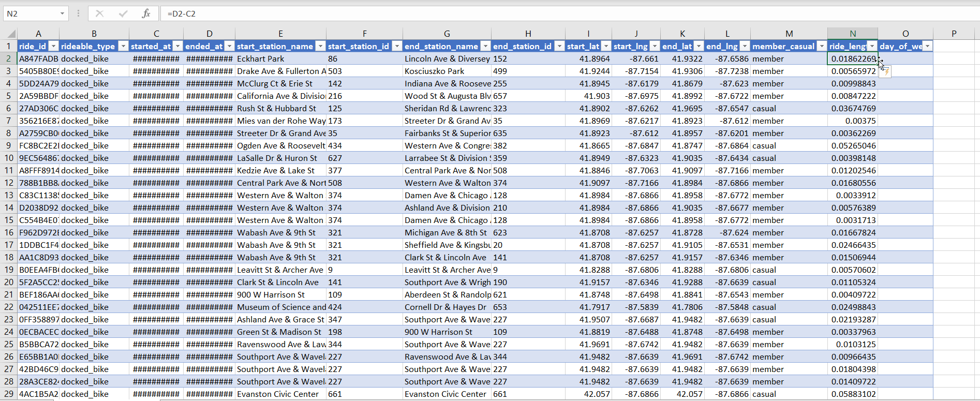The width and height of the screenshot is (980, 401).
Task: Click the Select All corner triangle
Action: click(10, 34)
